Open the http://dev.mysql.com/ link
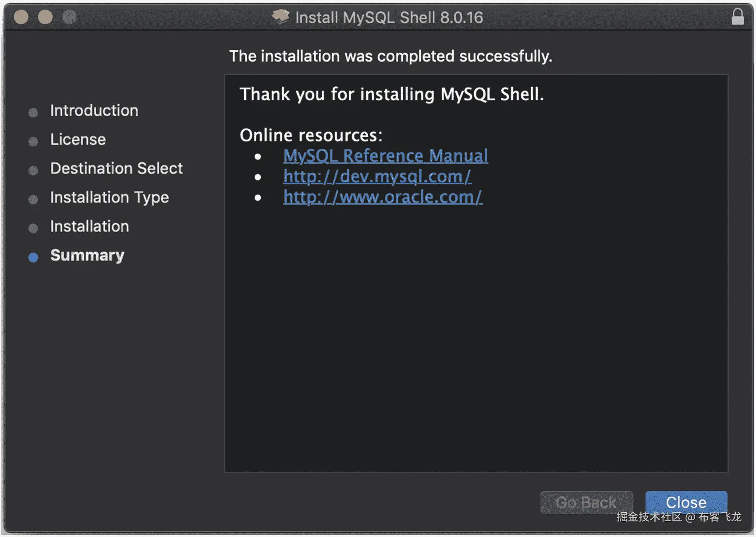Image resolution: width=756 pixels, height=537 pixels. (377, 177)
